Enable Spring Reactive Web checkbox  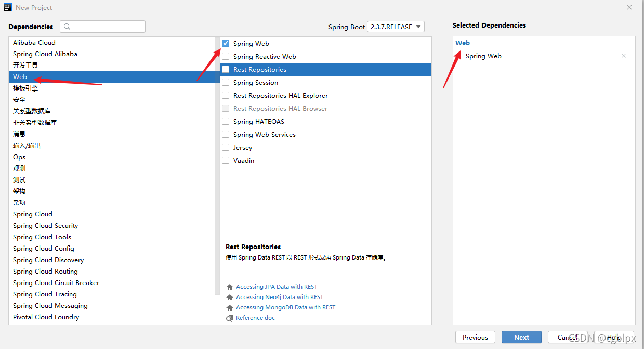[226, 56]
